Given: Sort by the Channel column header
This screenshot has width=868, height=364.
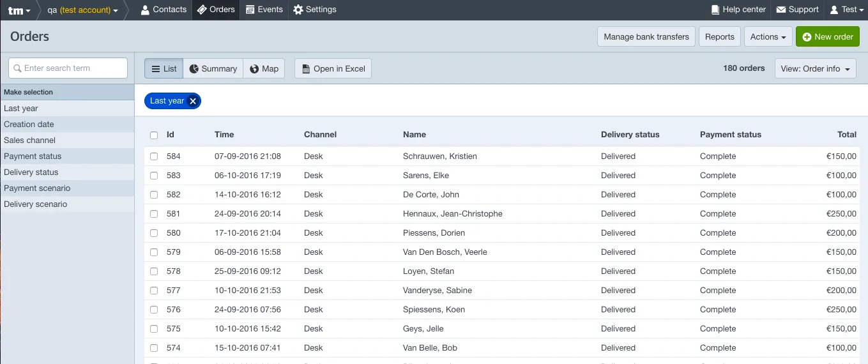Looking at the screenshot, I should click(320, 135).
